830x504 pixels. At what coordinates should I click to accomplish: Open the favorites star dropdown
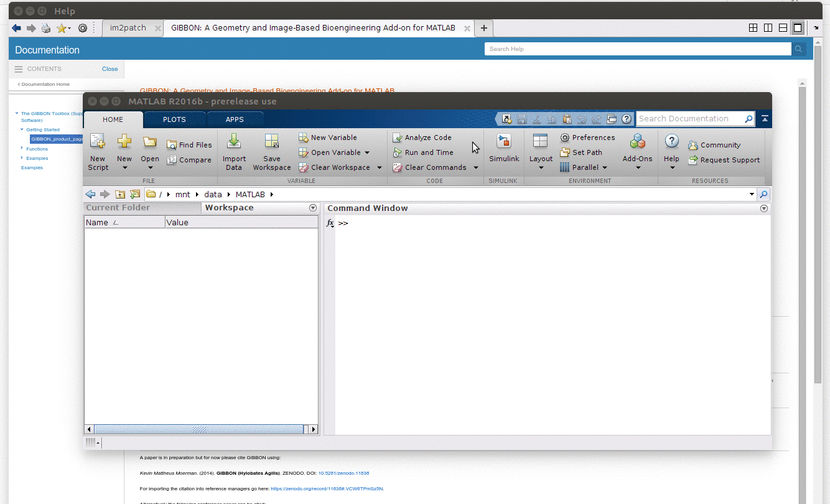click(x=69, y=29)
